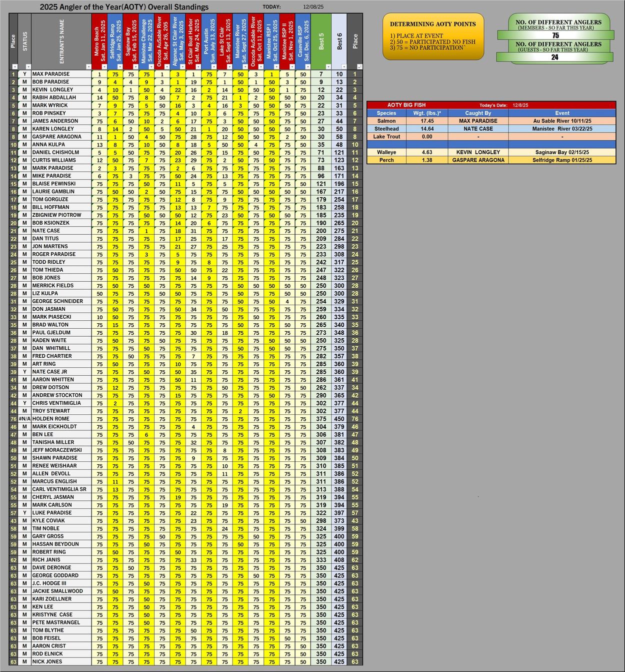The image size is (625, 672).
Task: Select the 2025 Angler of the Year title
Action: pos(124,7)
